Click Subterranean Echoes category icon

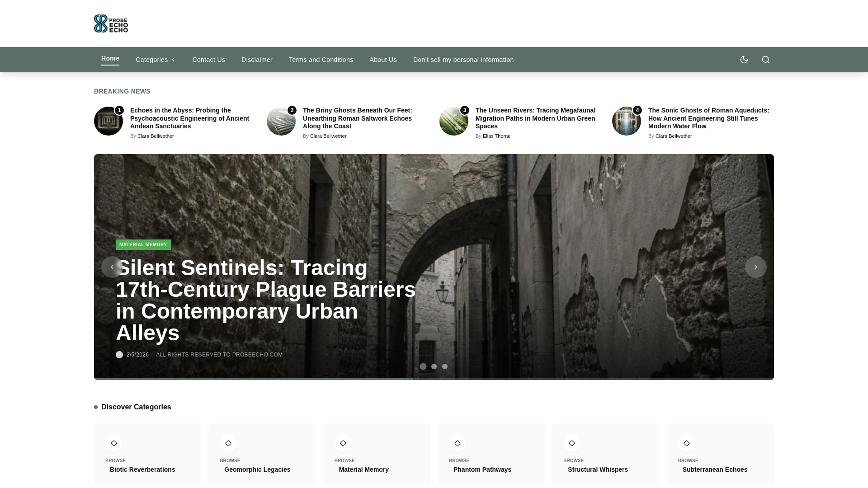[687, 443]
